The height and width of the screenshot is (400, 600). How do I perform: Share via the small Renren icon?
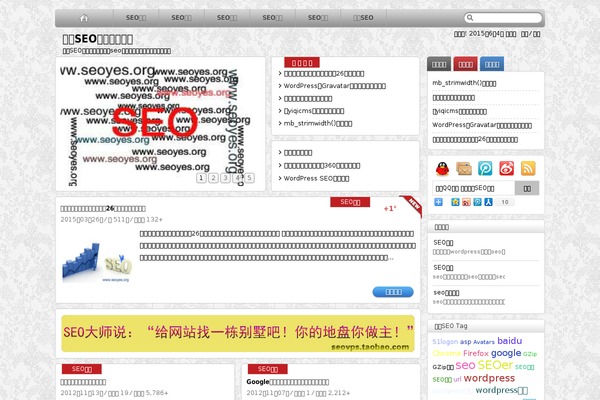(488, 202)
